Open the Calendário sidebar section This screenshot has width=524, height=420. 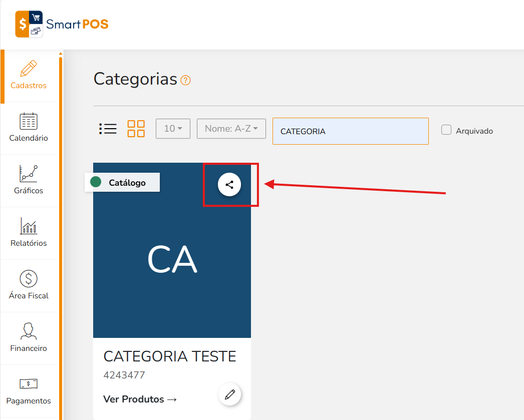click(29, 128)
